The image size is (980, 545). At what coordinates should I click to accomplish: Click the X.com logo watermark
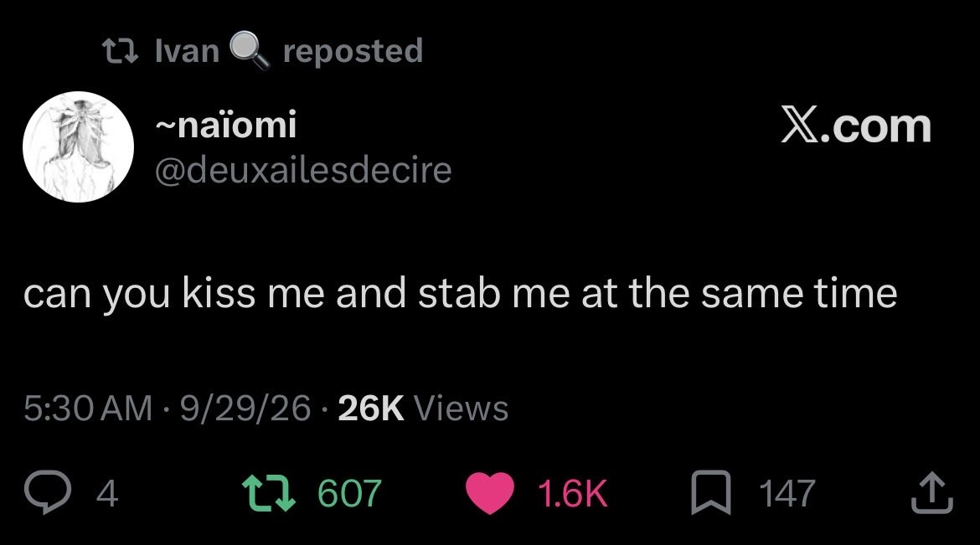pyautogui.click(x=856, y=126)
